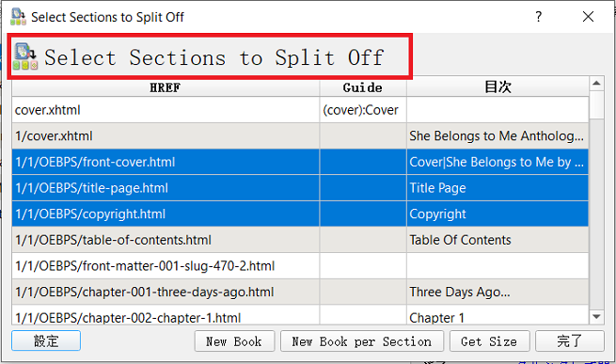
Task: Click New Book per Section button
Action: click(362, 341)
